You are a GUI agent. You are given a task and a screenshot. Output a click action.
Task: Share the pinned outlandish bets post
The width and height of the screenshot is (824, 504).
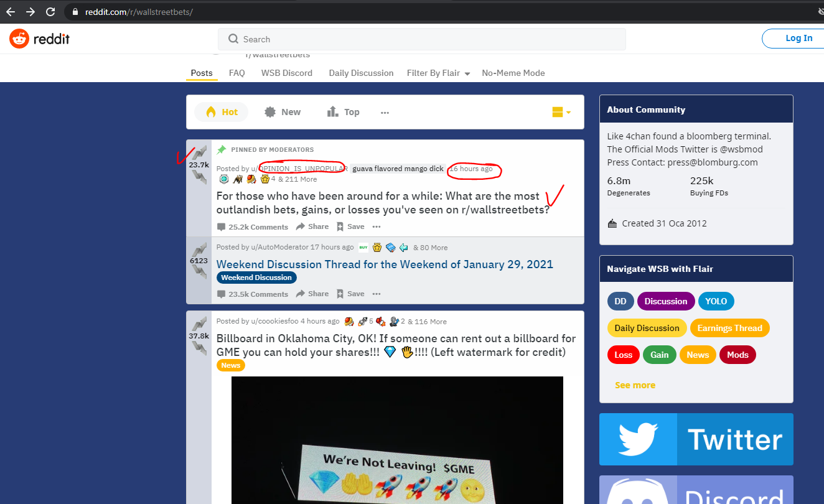tap(312, 226)
